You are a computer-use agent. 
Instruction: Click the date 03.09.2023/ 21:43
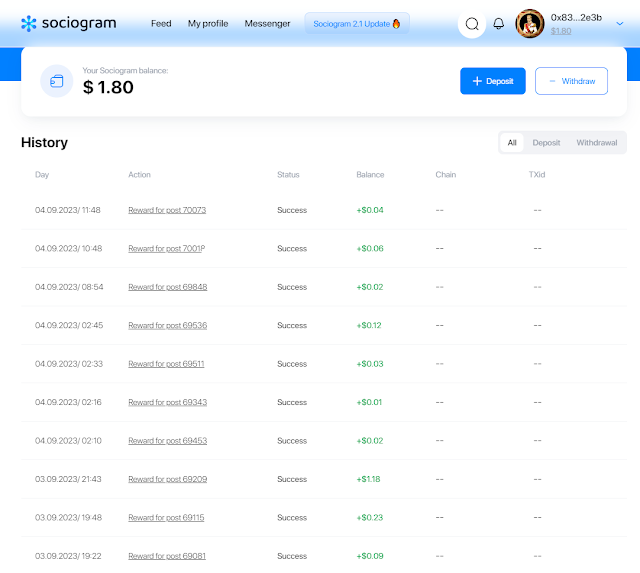[68, 479]
